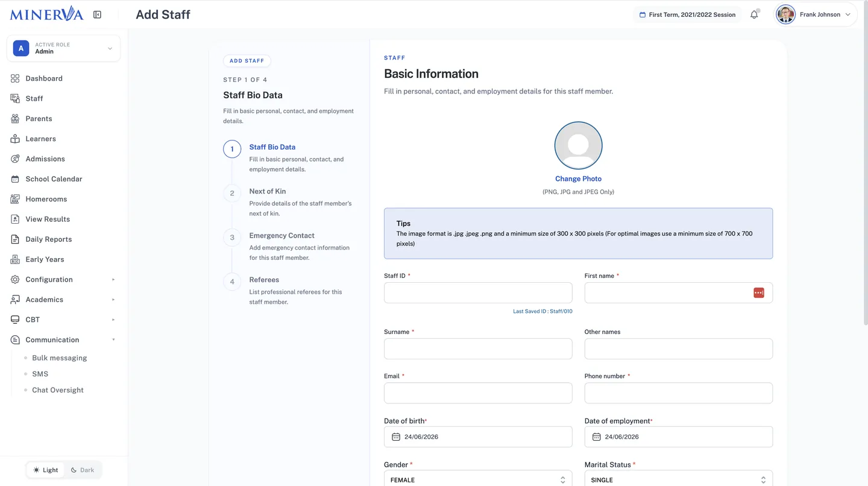This screenshot has width=868, height=486.
Task: Collapse the sidebar using the panel icon
Action: (97, 14)
